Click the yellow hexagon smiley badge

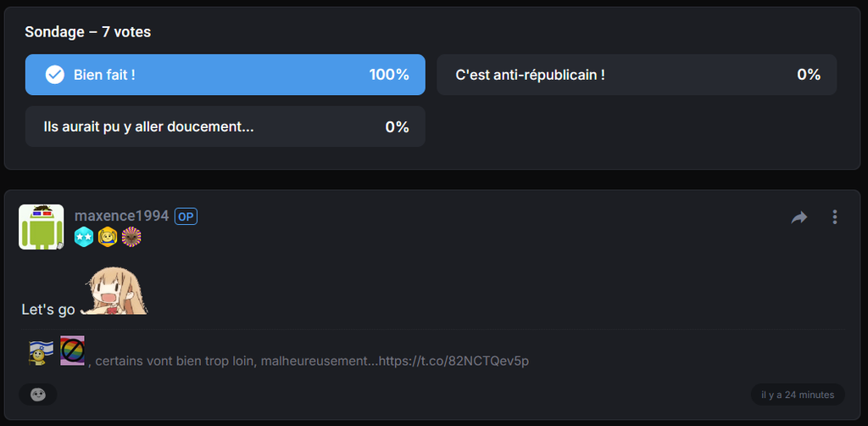(108, 237)
